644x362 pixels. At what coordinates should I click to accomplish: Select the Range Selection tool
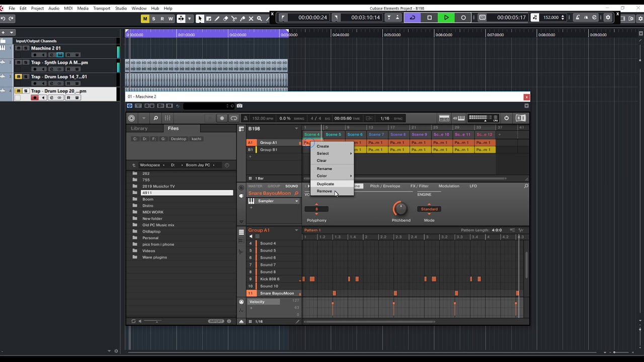click(x=208, y=19)
